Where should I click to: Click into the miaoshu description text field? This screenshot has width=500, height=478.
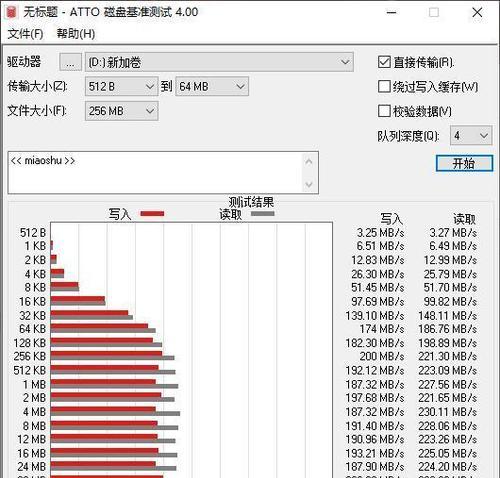coord(155,173)
